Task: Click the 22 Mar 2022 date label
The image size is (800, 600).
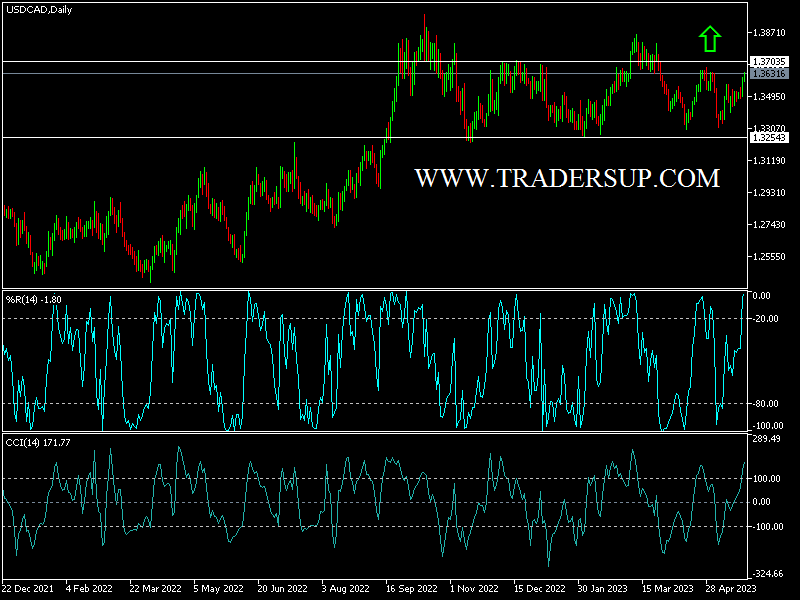Action: click(155, 588)
